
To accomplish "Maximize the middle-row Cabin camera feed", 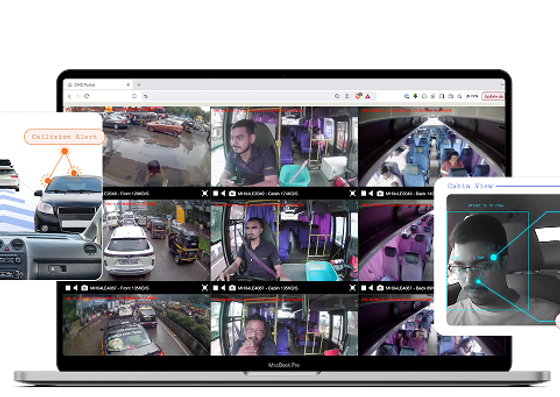I will [352, 288].
